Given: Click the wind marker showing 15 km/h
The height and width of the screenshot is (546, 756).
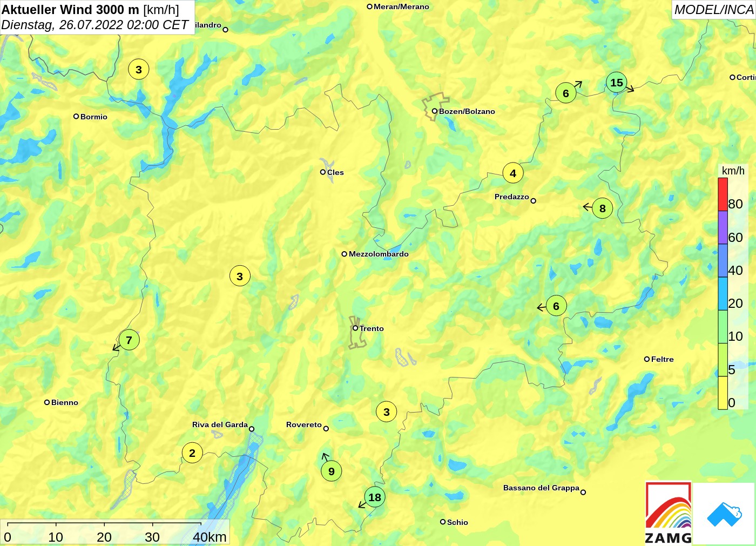Looking at the screenshot, I should click(x=617, y=83).
